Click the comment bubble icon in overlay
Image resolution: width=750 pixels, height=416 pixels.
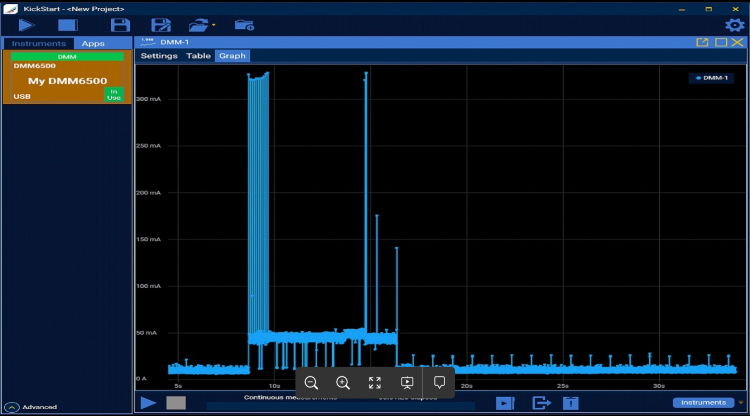439,382
